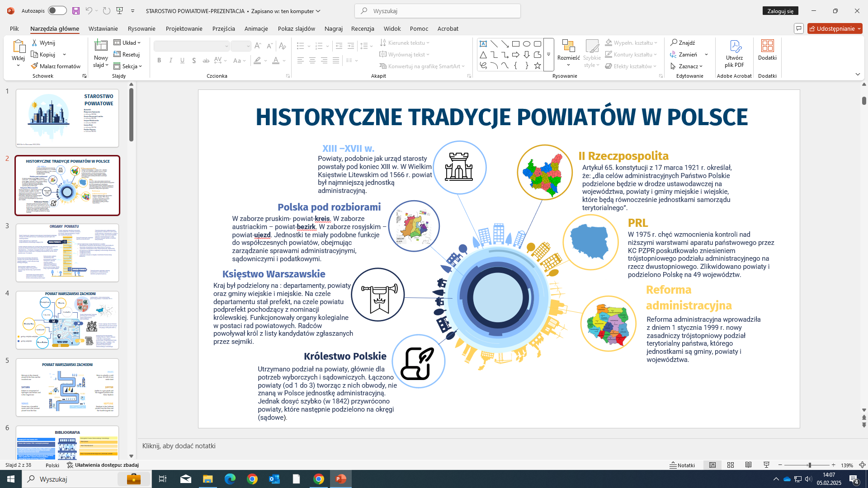Switch to the Projektowanie tab
Screen dimensions: 868x488
[184, 28]
